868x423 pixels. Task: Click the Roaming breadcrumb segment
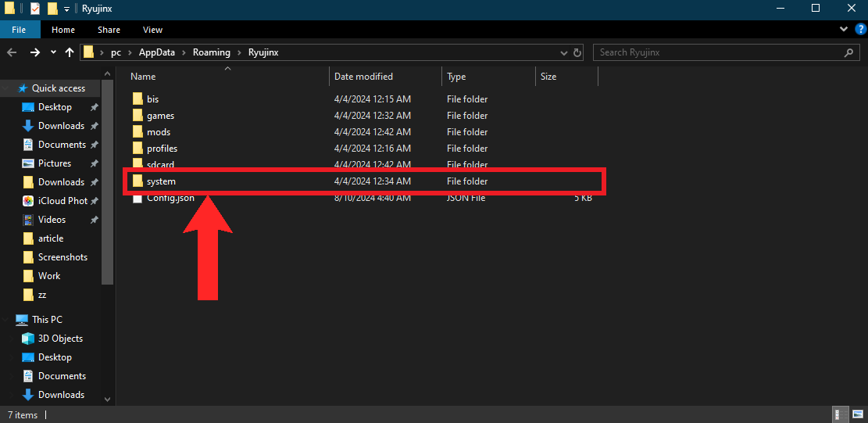pyautogui.click(x=212, y=52)
